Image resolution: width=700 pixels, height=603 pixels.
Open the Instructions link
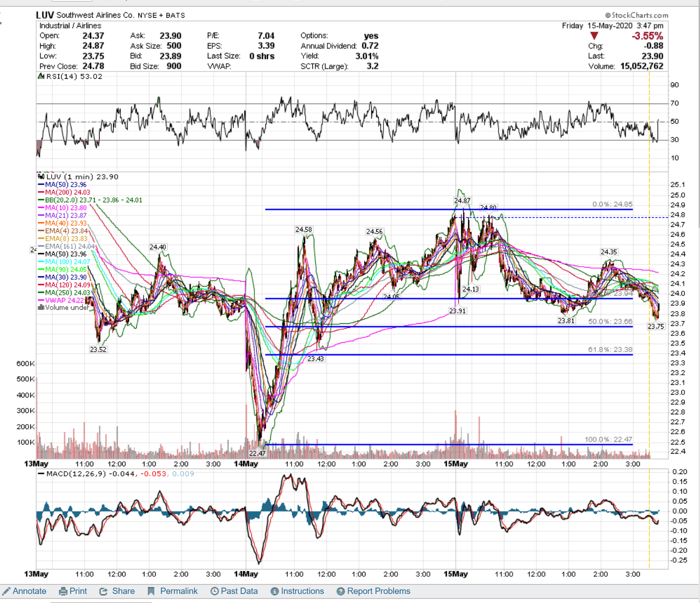[302, 591]
